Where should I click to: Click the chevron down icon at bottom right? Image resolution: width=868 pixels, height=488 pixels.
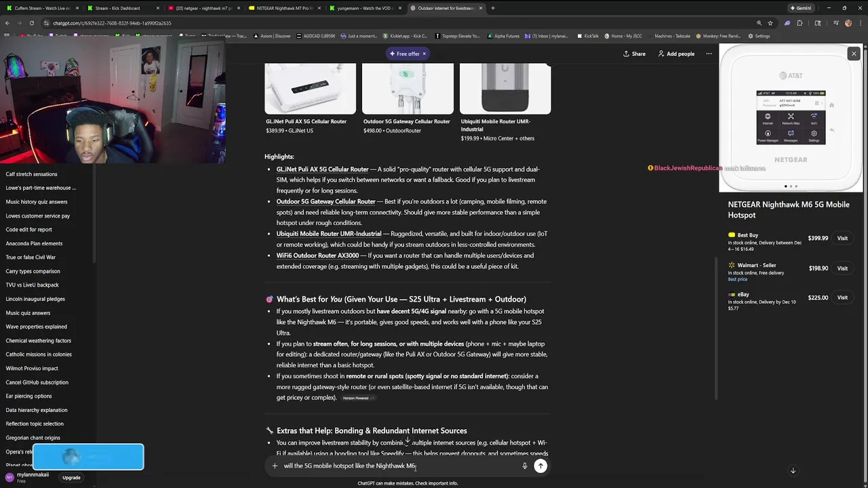pyautogui.click(x=793, y=470)
